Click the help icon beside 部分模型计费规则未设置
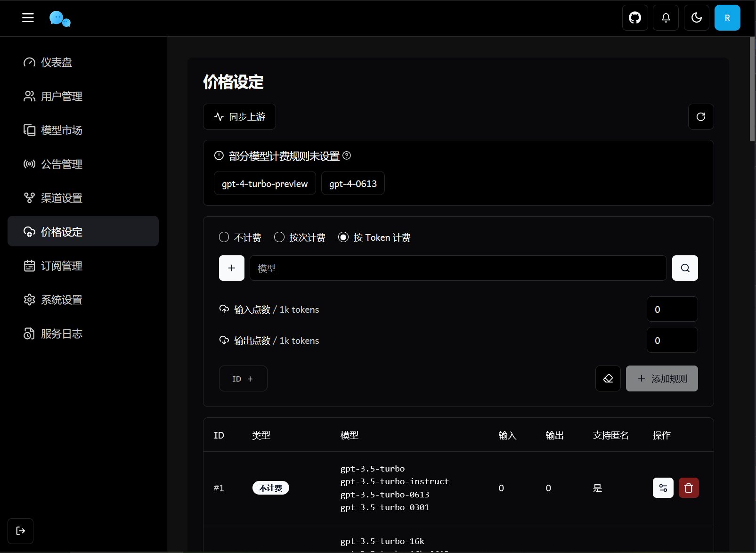Image resolution: width=756 pixels, height=553 pixels. 347,155
